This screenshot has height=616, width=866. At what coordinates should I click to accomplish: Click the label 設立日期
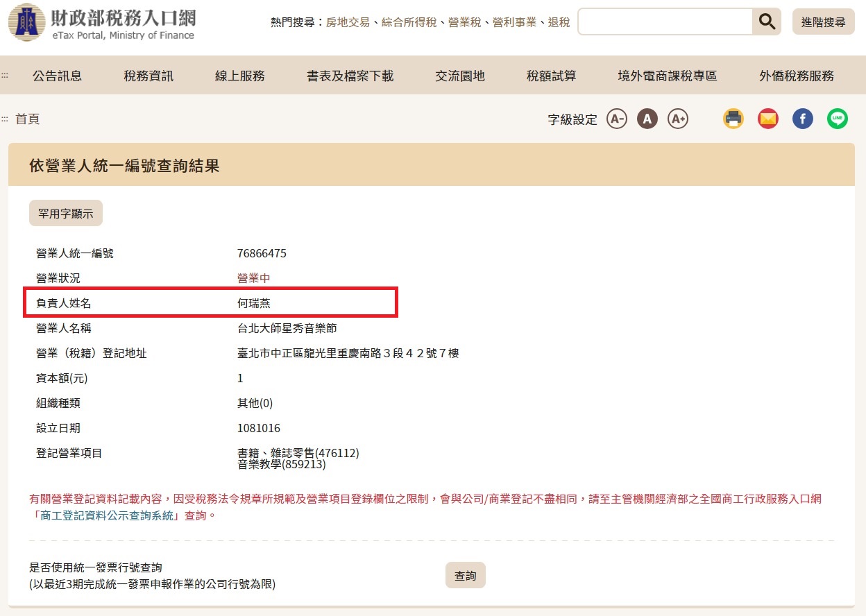[58, 428]
